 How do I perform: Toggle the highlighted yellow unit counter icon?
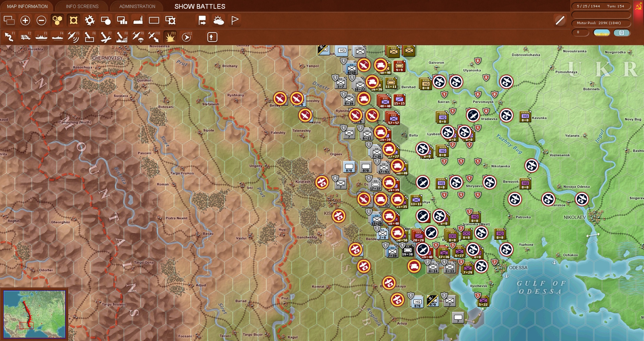pos(73,20)
